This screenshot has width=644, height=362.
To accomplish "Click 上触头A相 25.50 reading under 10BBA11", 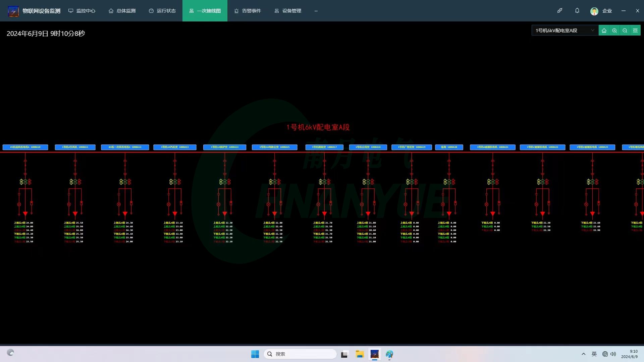I will (73, 223).
